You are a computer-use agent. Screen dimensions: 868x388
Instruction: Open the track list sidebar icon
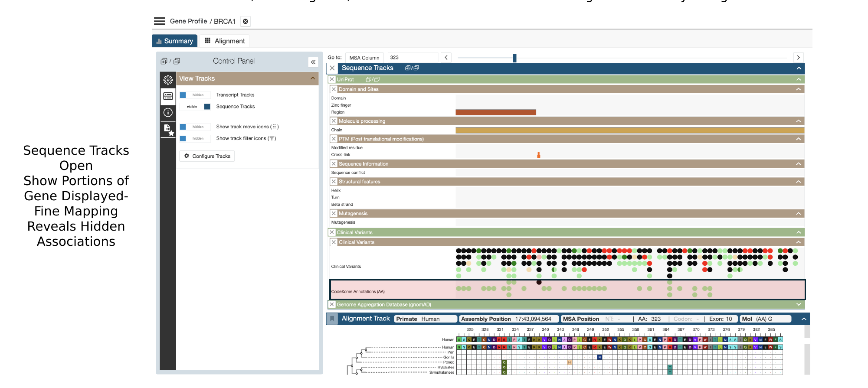(168, 96)
